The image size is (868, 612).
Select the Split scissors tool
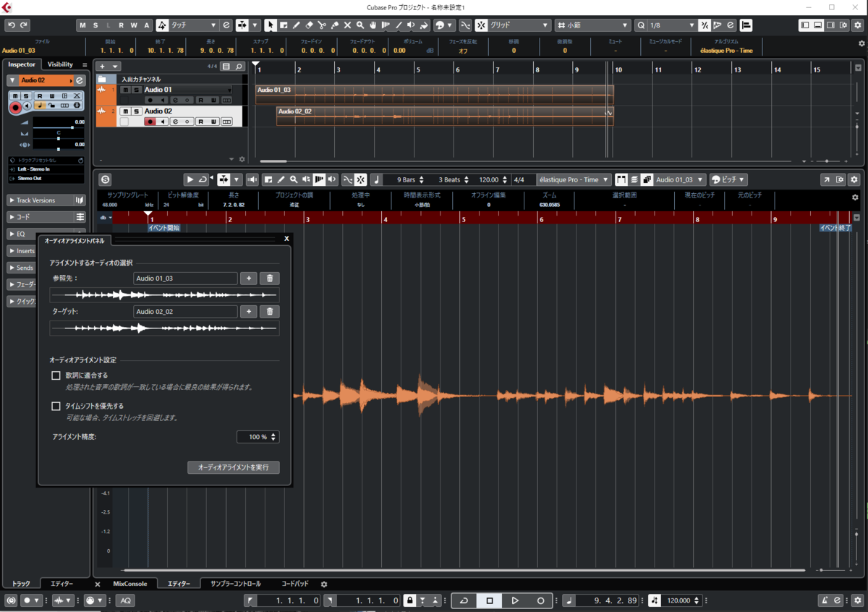point(322,25)
